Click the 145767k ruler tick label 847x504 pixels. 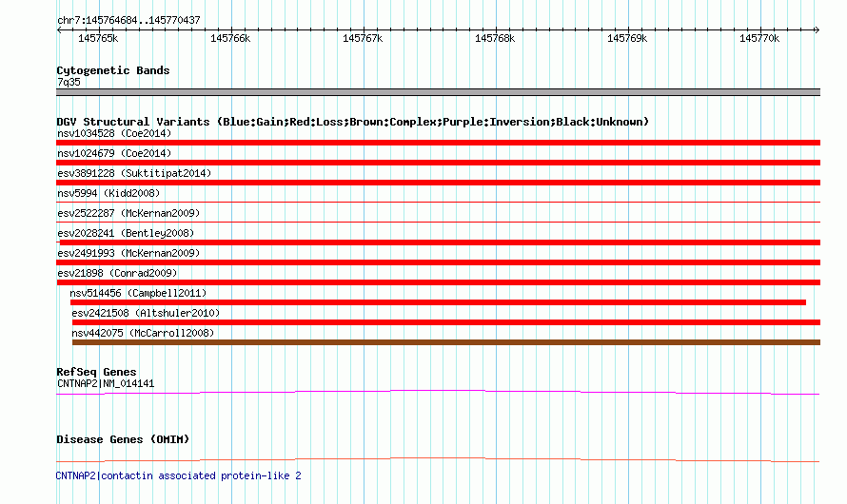[x=363, y=38]
